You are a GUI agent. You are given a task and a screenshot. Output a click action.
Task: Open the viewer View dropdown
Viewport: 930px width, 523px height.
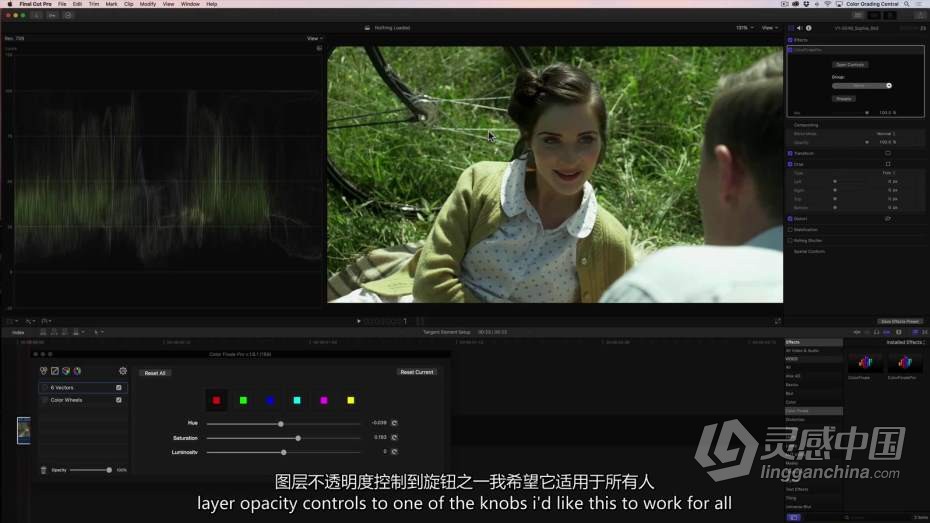[x=769, y=28]
